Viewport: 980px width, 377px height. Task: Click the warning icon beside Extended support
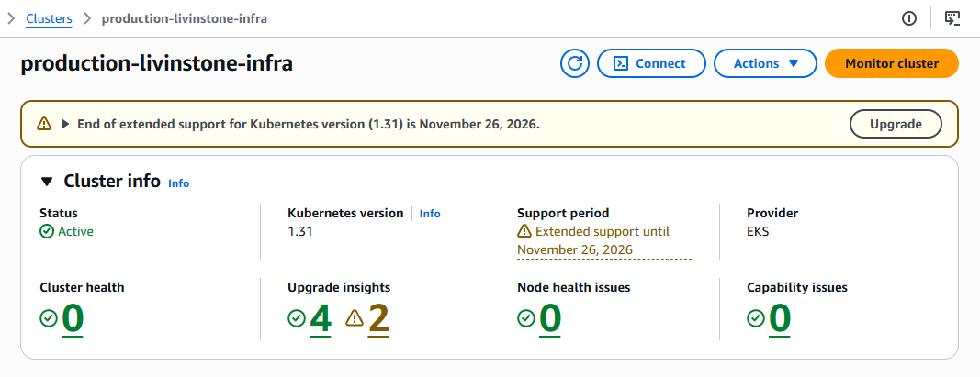click(x=524, y=231)
